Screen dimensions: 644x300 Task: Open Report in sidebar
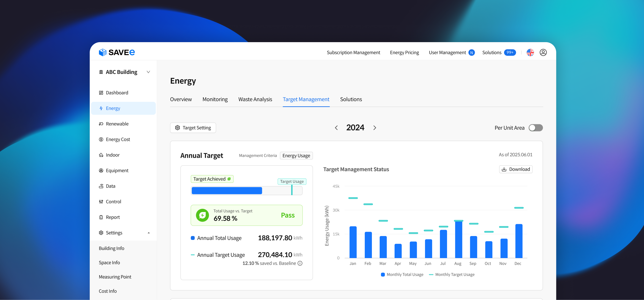click(123, 217)
